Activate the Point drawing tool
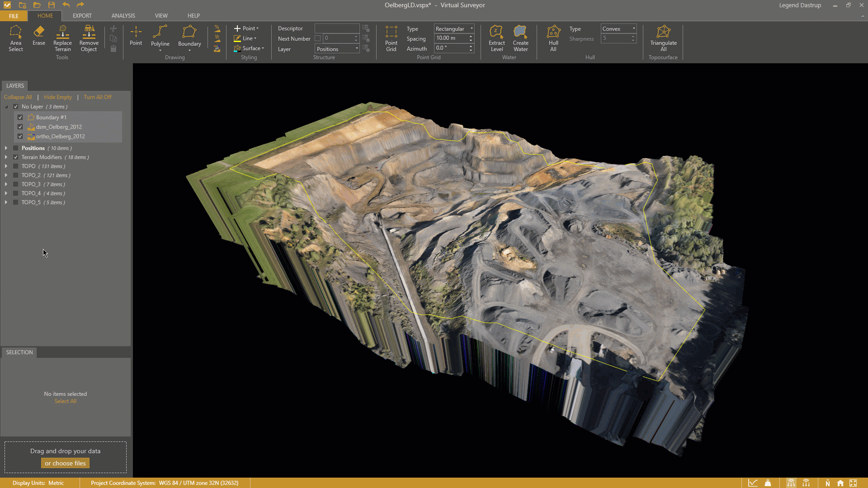This screenshot has height=488, width=868. [136, 37]
